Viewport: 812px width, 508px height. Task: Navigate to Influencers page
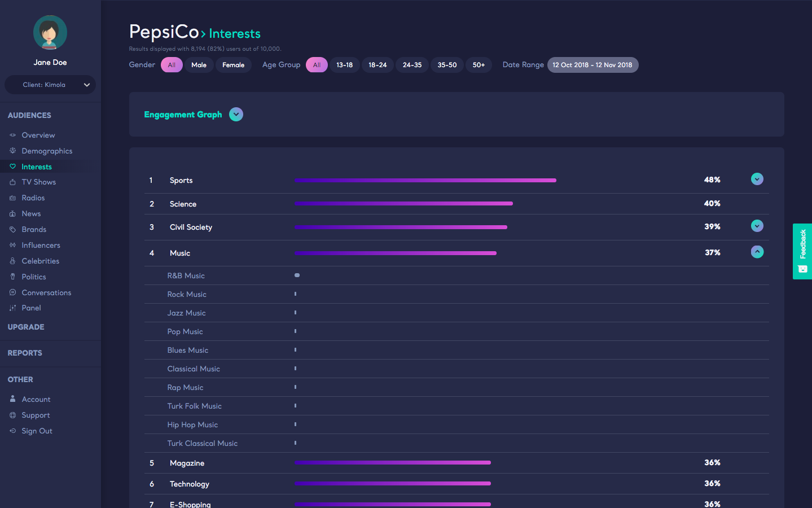[41, 245]
